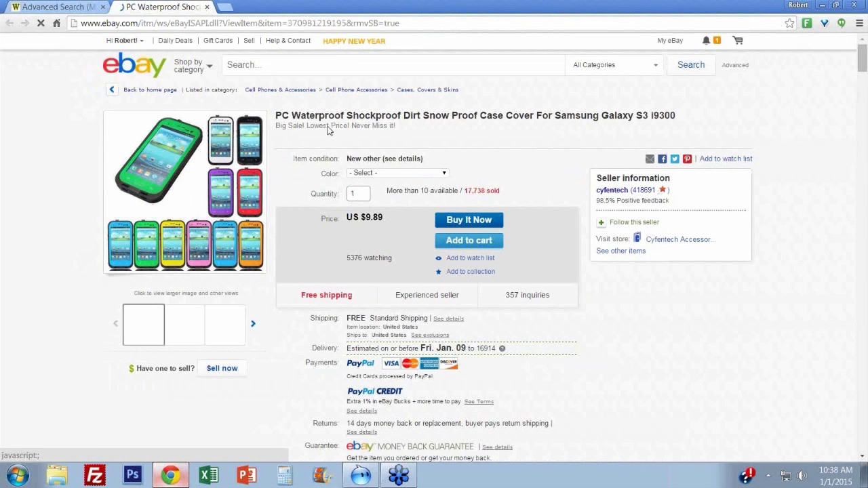Screen dimensions: 868x488
Task: Open Advanced search link
Action: click(x=735, y=65)
